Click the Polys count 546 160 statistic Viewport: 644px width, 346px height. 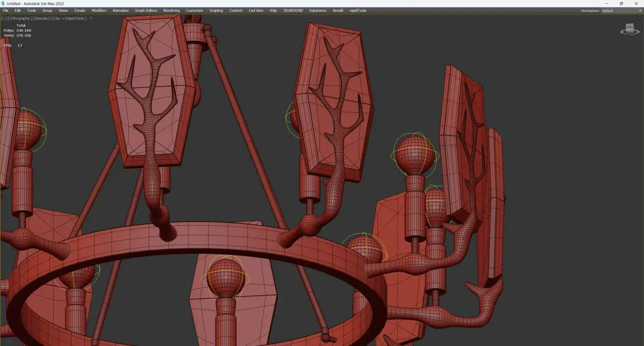[17, 30]
